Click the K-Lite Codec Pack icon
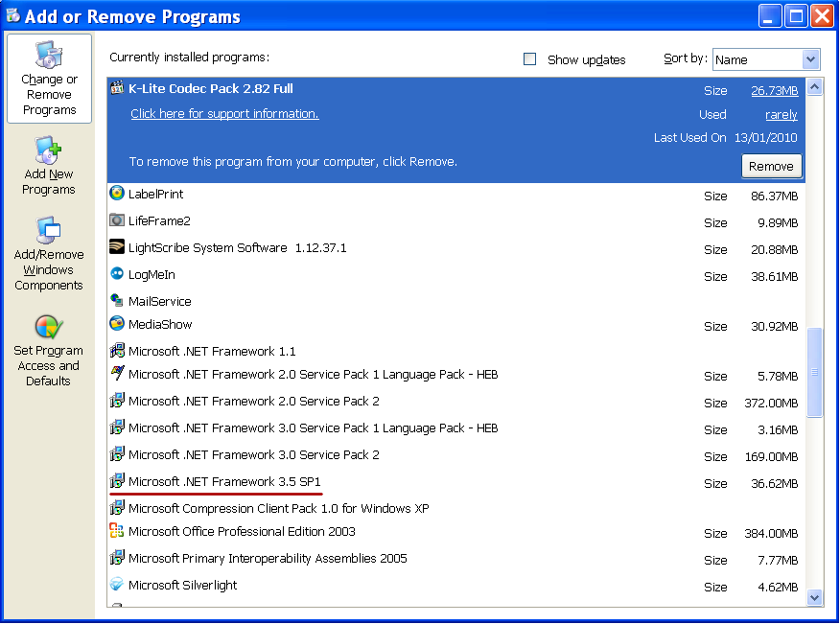Image resolution: width=840 pixels, height=624 pixels. [117, 89]
